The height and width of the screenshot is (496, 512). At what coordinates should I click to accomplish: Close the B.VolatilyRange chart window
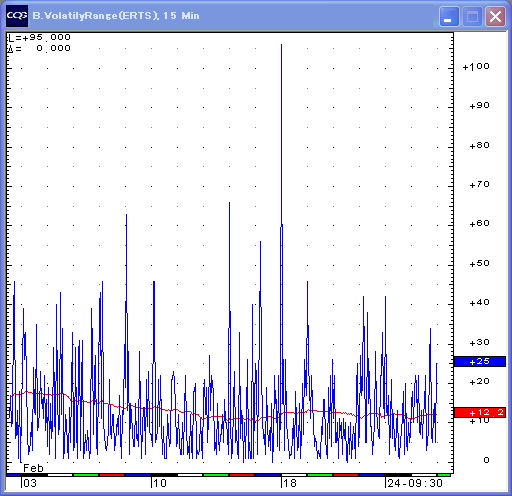(495, 16)
